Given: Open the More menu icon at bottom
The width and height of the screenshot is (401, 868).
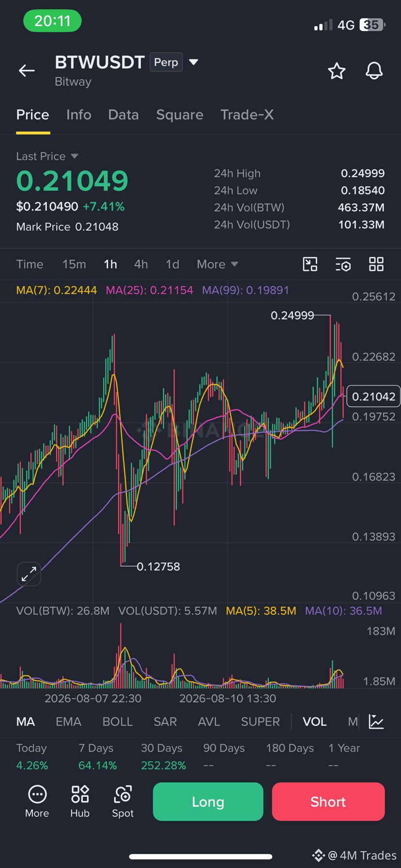Looking at the screenshot, I should click(37, 801).
